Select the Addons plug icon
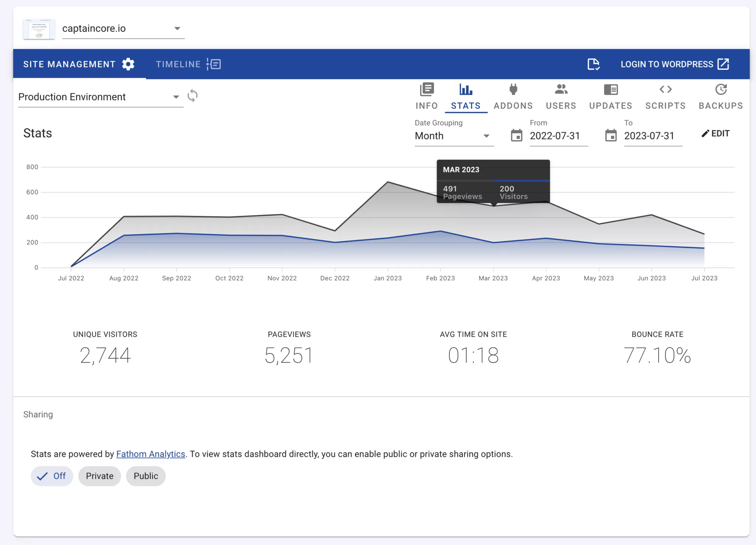756x545 pixels. (512, 89)
